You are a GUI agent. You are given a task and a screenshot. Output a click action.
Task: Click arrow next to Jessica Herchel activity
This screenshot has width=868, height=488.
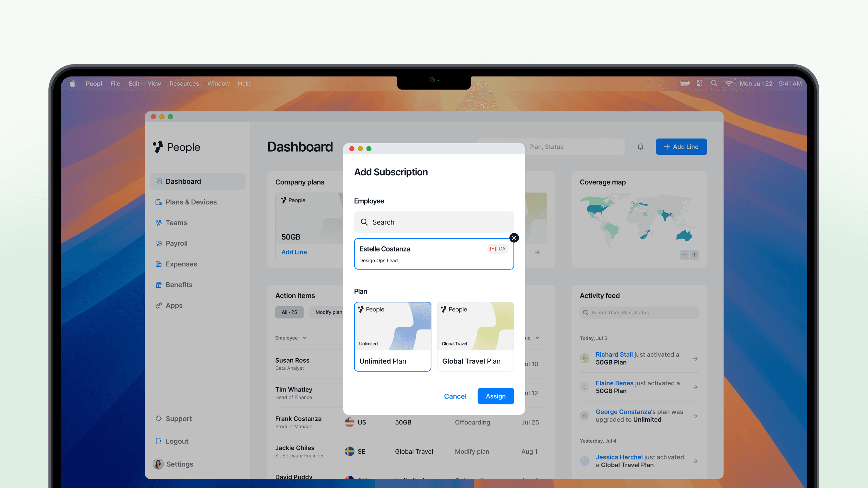tap(695, 461)
